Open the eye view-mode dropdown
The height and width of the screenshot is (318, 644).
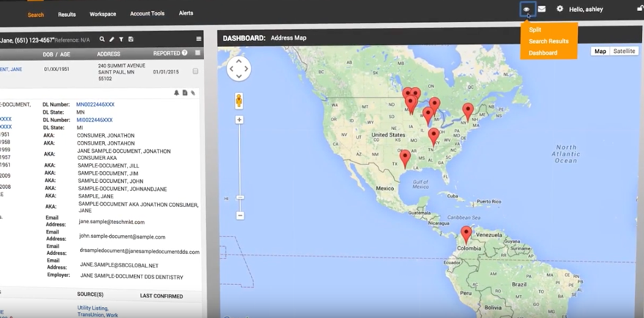point(526,9)
